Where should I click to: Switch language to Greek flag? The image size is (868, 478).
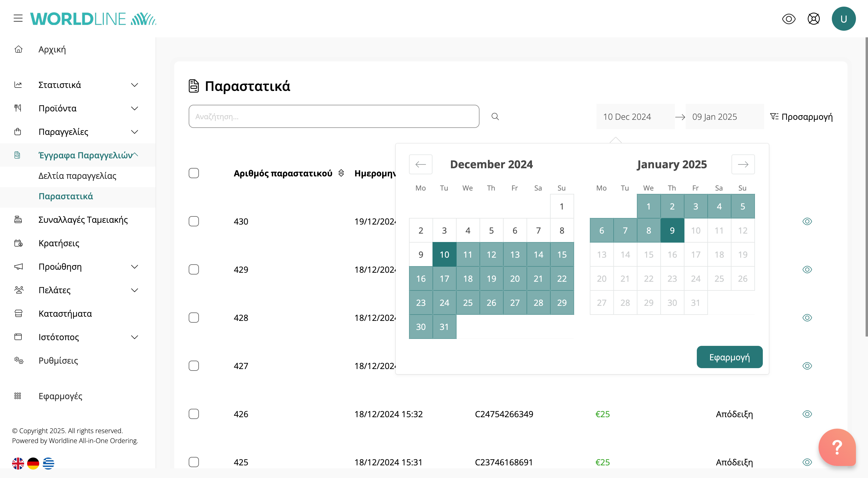49,463
